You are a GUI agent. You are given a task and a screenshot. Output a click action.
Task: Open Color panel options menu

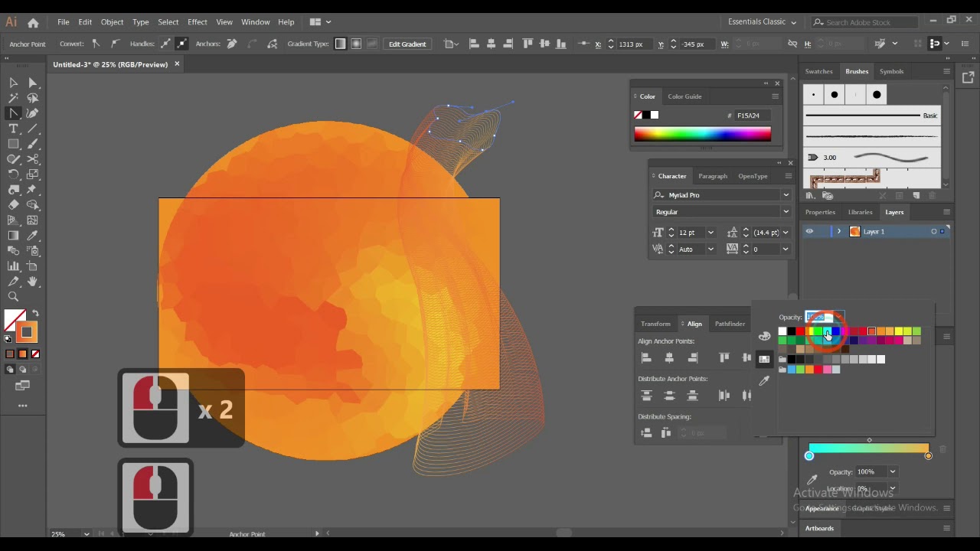click(775, 96)
